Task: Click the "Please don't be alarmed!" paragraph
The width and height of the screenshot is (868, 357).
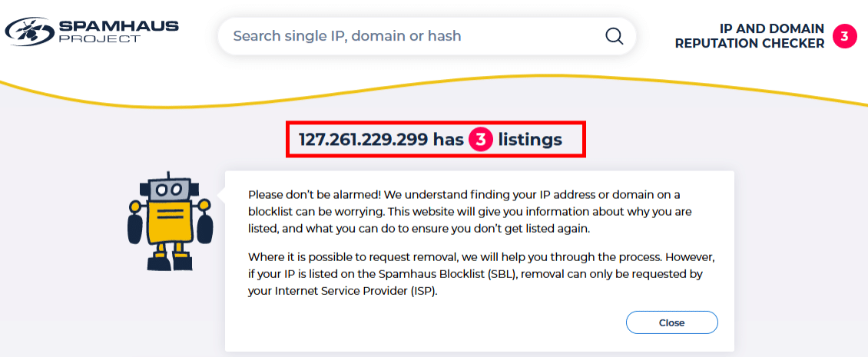Action: pos(471,211)
